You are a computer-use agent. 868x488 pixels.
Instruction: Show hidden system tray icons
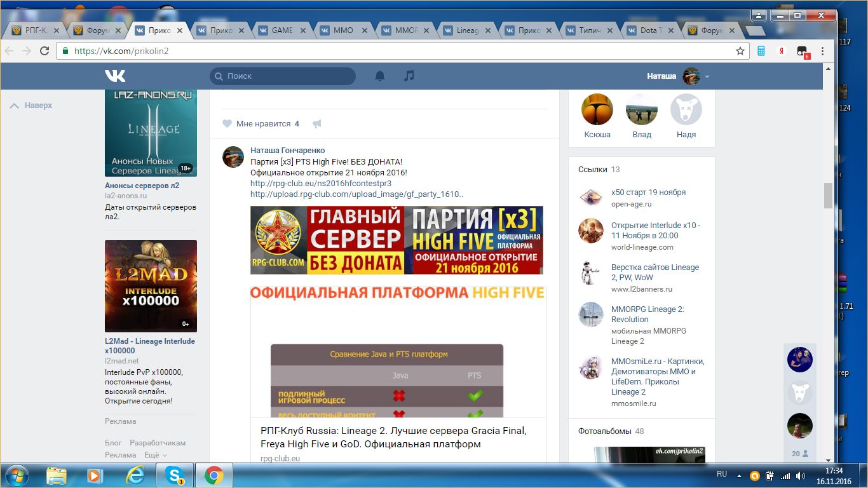(x=738, y=475)
